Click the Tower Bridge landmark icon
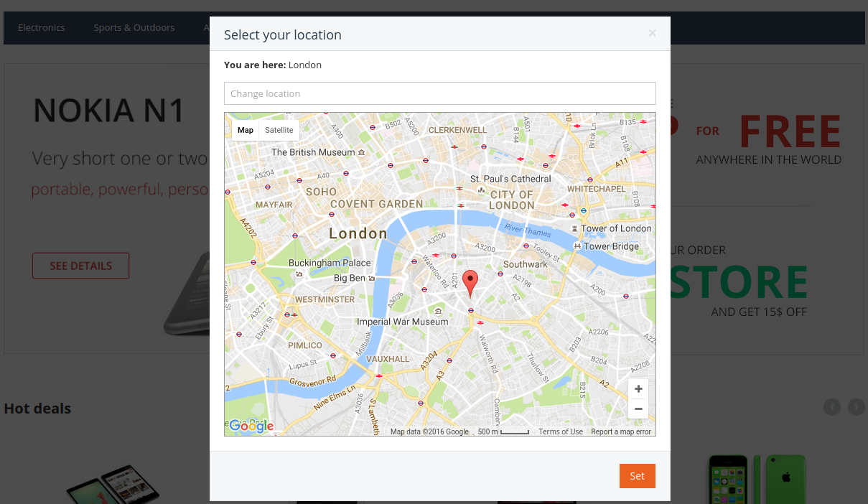 click(577, 246)
